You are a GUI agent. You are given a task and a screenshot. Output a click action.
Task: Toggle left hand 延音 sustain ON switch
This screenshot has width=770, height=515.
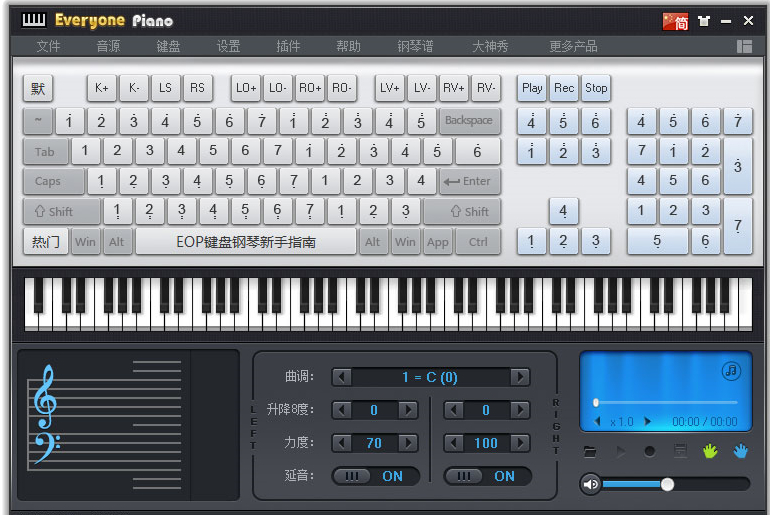tap(376, 476)
